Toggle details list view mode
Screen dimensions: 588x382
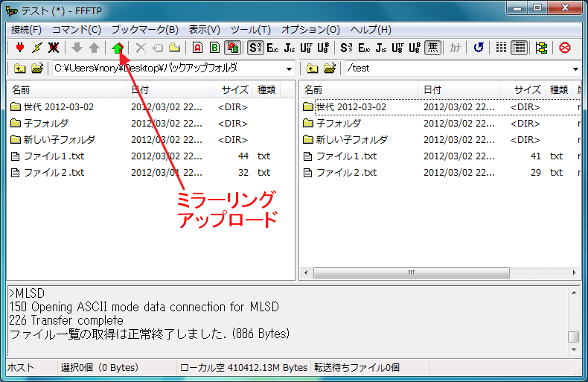(x=520, y=48)
